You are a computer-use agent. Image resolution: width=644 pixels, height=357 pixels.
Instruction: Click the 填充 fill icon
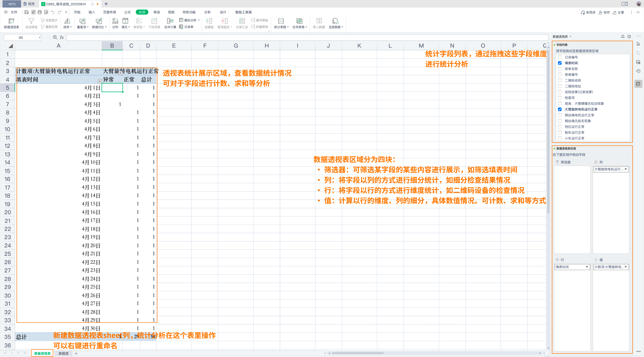[125, 21]
